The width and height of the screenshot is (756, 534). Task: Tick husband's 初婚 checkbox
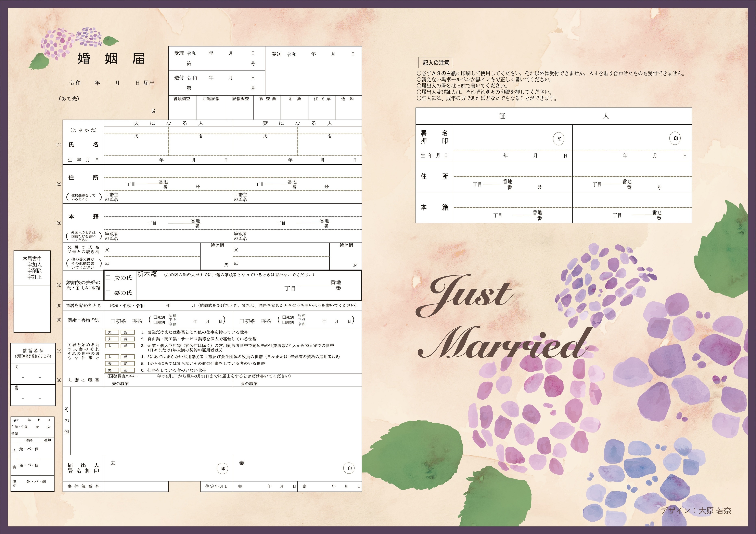(113, 321)
